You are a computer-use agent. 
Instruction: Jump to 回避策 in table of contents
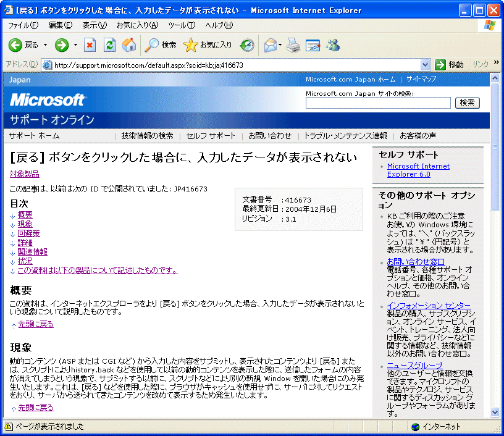[x=28, y=233]
